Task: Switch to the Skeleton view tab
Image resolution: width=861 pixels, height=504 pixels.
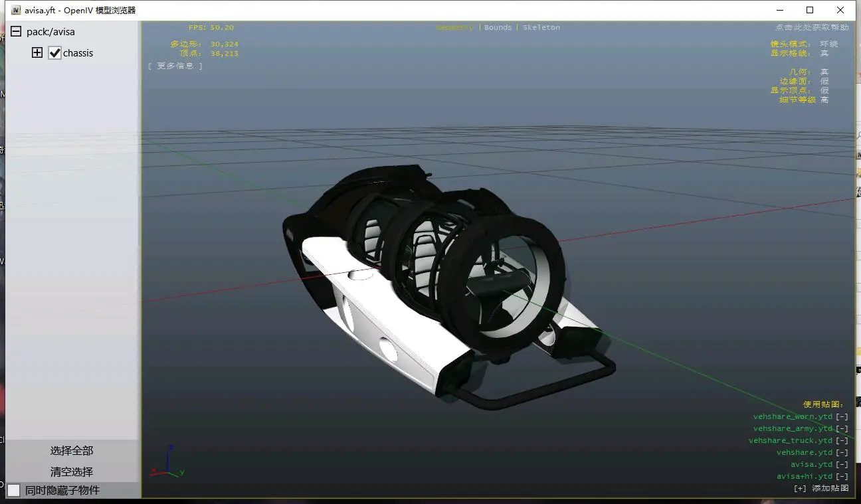Action: tap(541, 28)
